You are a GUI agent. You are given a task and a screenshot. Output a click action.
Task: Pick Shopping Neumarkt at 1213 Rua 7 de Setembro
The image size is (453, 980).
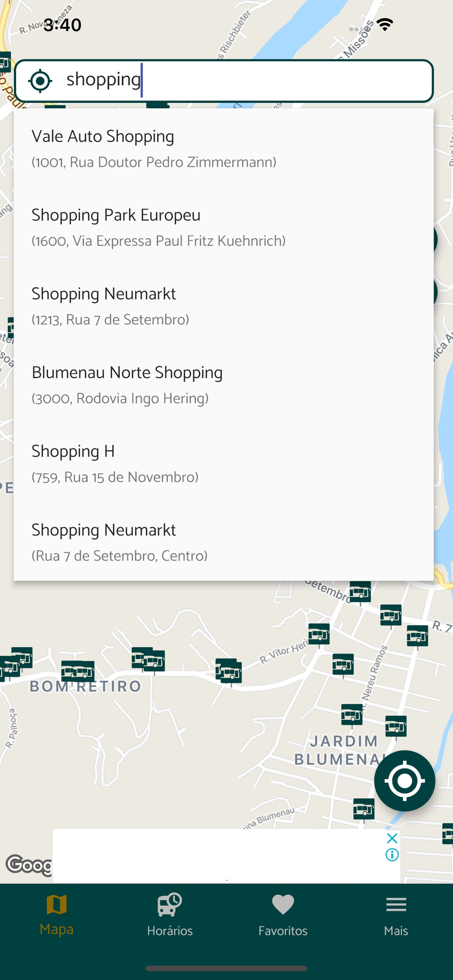224,306
